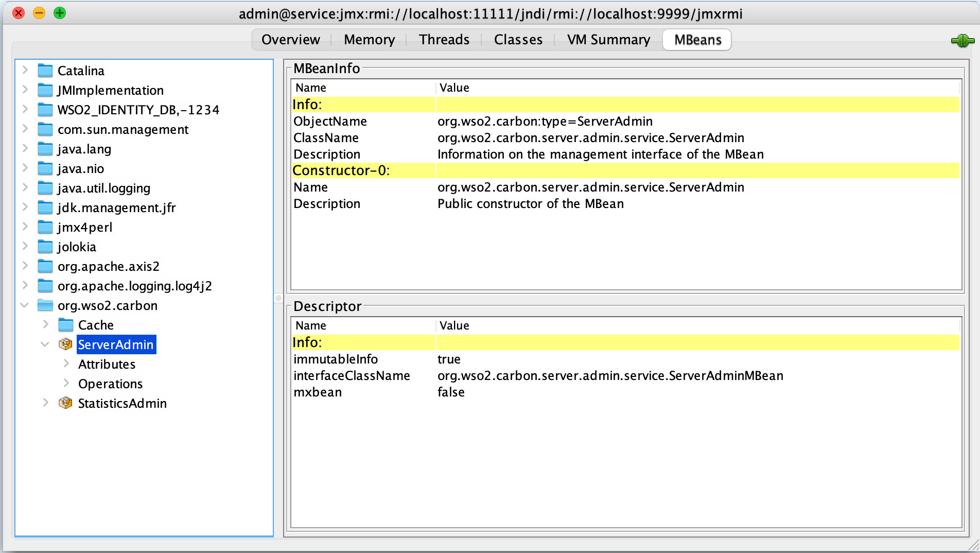Image resolution: width=980 pixels, height=553 pixels.
Task: Switch to the Overview tab
Action: (291, 40)
